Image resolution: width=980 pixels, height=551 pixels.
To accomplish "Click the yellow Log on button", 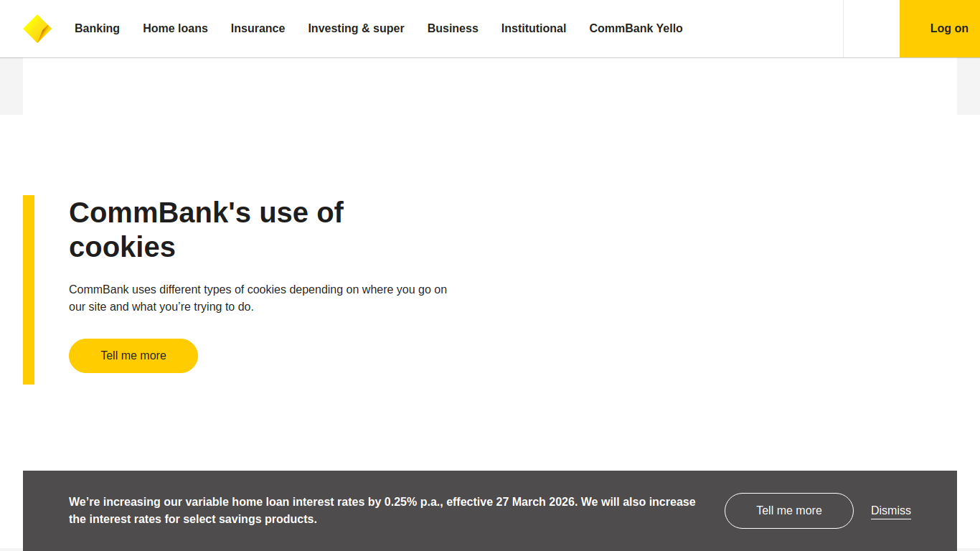I will 940,29.
